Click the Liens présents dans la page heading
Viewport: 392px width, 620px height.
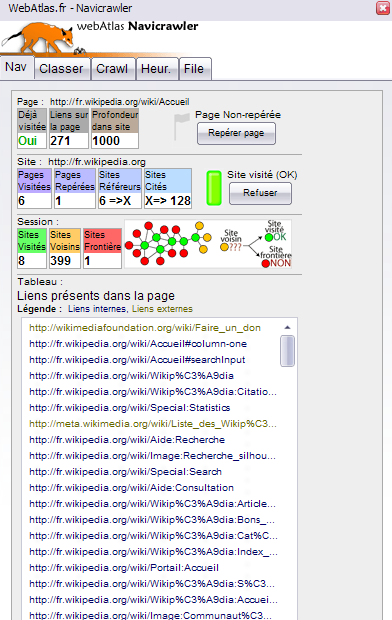tap(96, 296)
